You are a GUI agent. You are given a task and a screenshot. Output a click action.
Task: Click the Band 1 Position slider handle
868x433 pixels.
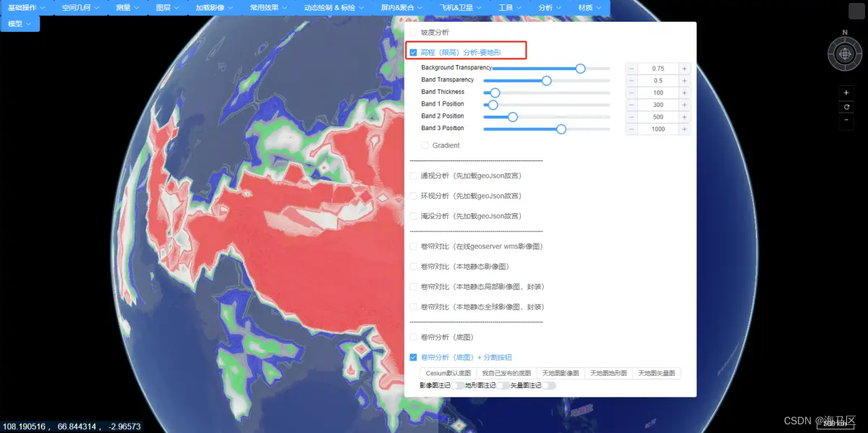[493, 105]
